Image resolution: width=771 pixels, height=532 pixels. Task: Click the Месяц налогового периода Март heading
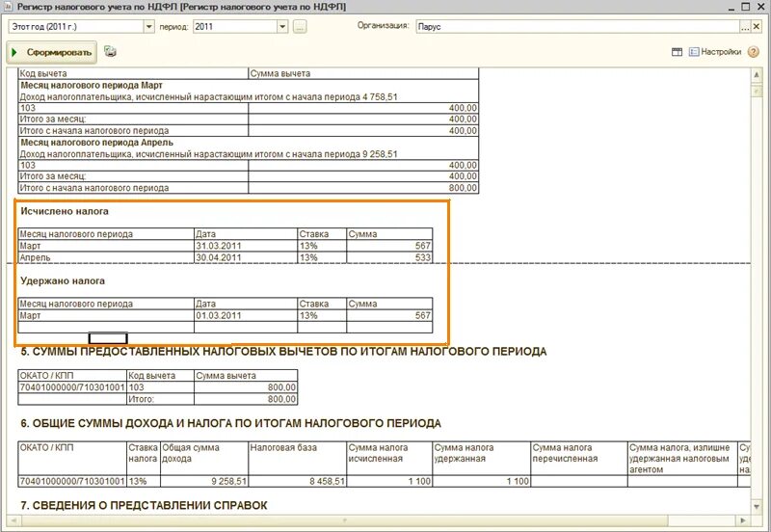[x=92, y=85]
